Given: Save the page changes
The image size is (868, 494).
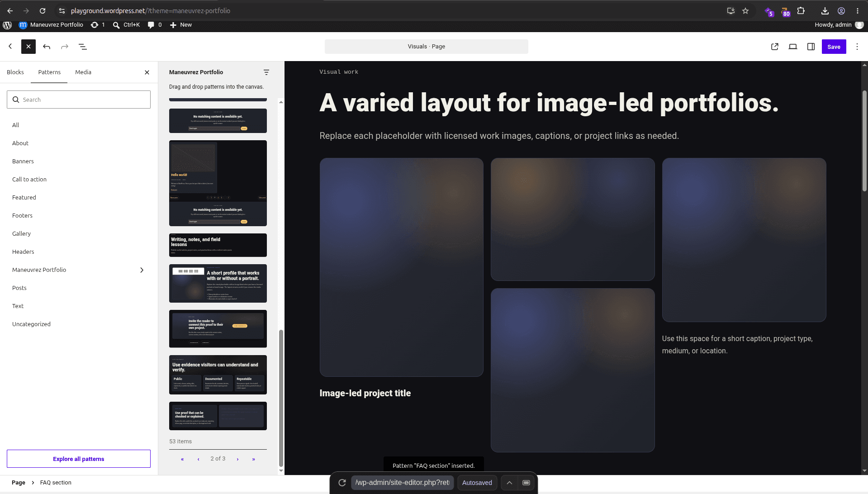Looking at the screenshot, I should tap(834, 47).
